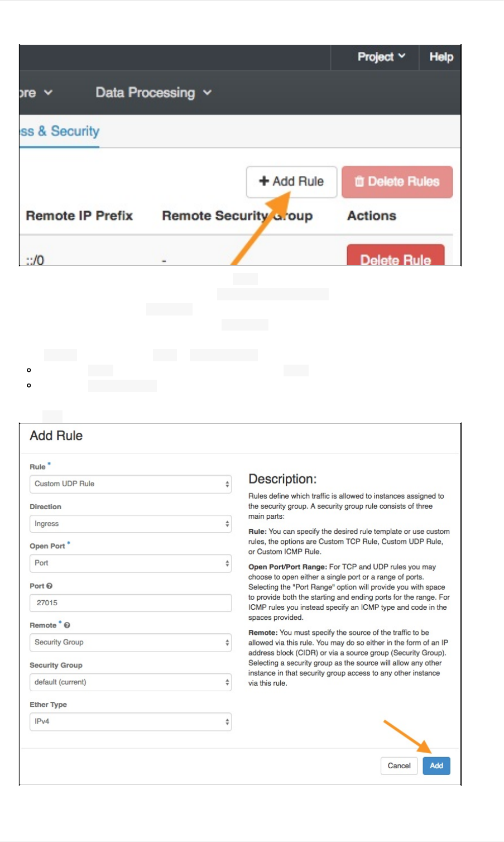Open the Rule dropdown showing Custom UDP Rule
The image size is (504, 842).
point(130,484)
